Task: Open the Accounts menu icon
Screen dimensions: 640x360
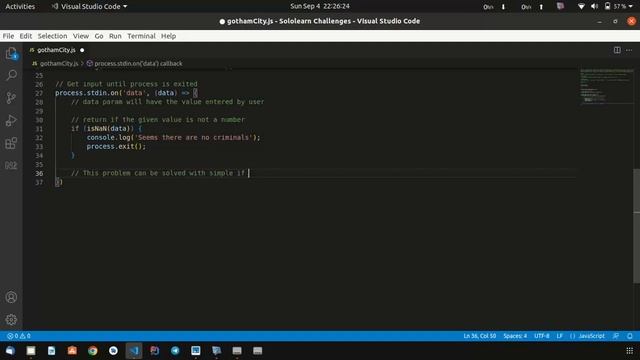Action: point(11,297)
